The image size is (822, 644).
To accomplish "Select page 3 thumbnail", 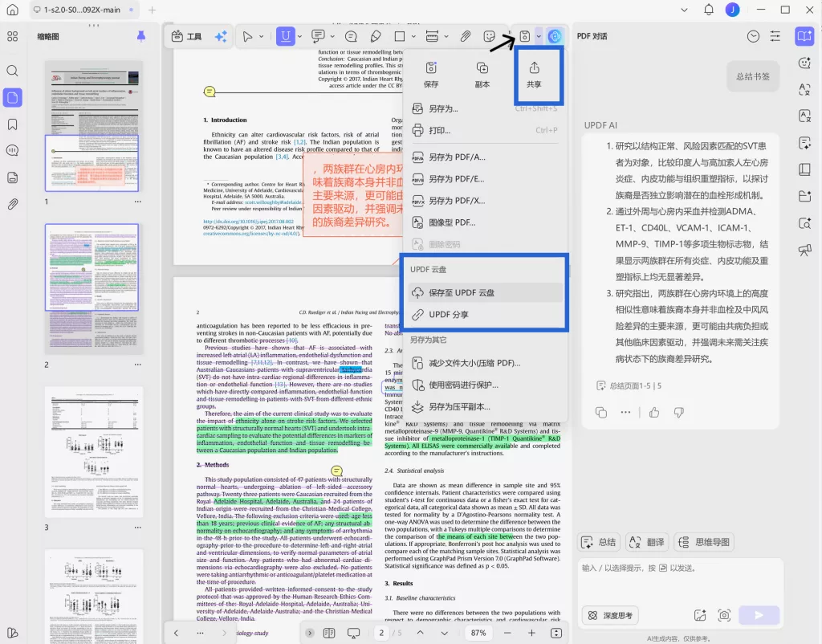I will click(94, 452).
